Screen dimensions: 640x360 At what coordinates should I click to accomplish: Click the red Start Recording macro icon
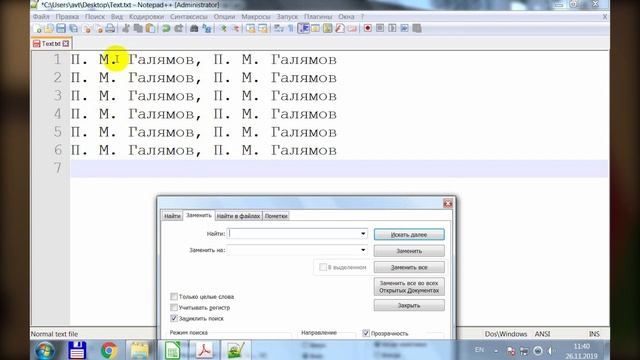[368, 28]
